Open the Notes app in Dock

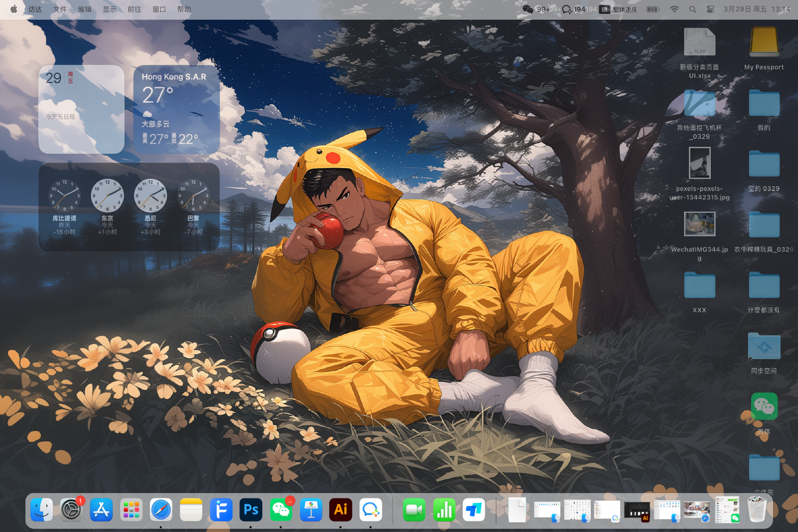click(x=191, y=510)
